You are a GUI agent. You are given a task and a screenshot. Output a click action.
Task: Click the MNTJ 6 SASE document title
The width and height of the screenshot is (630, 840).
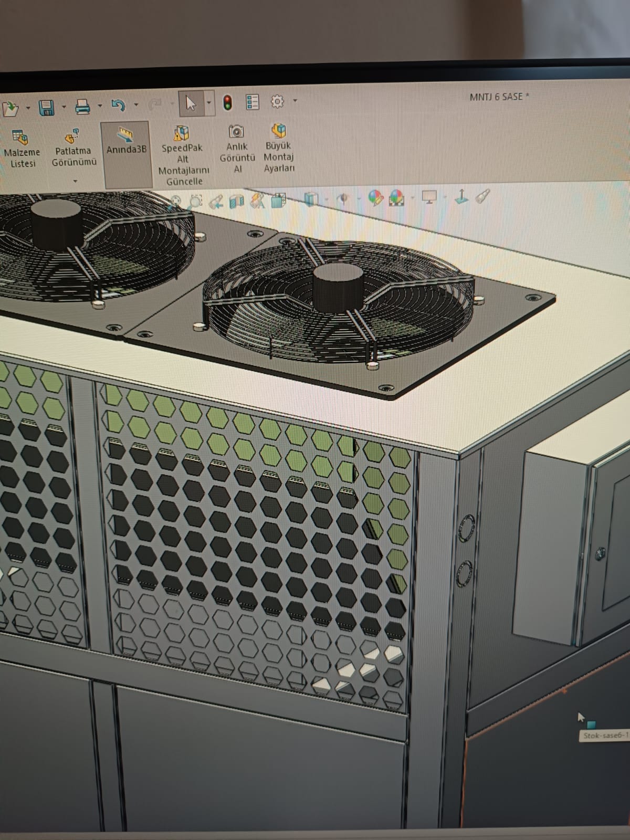[499, 97]
